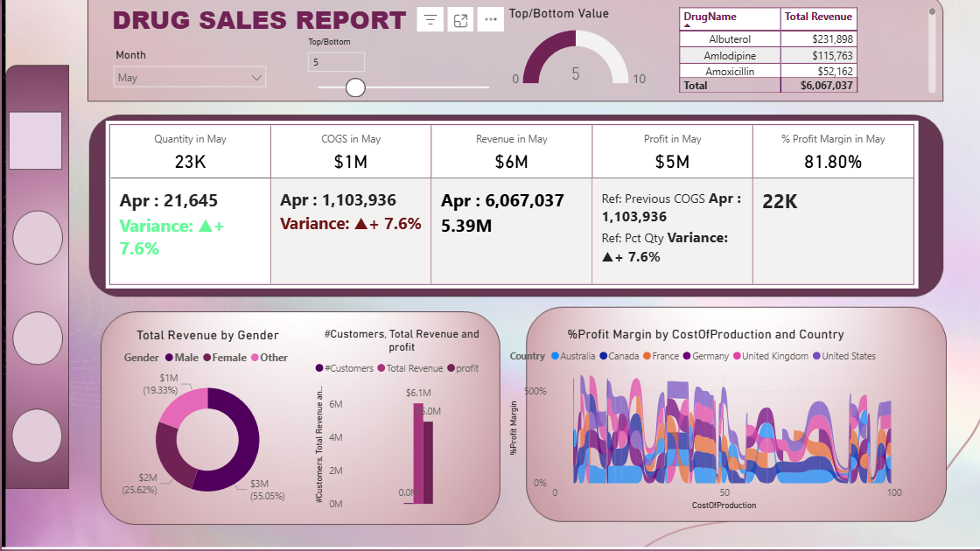
Task: Click the second round sidebar navigation button
Action: pyautogui.click(x=38, y=338)
